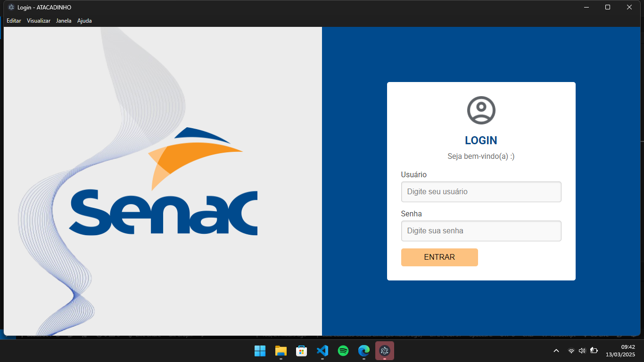
Task: Click the user avatar icon above LOGIN
Action: [x=480, y=110]
